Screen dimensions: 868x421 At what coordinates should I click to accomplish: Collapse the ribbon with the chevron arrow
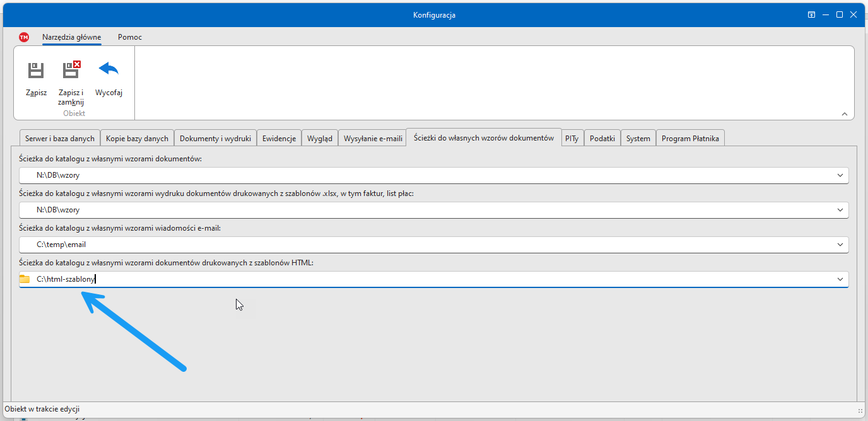pos(845,114)
